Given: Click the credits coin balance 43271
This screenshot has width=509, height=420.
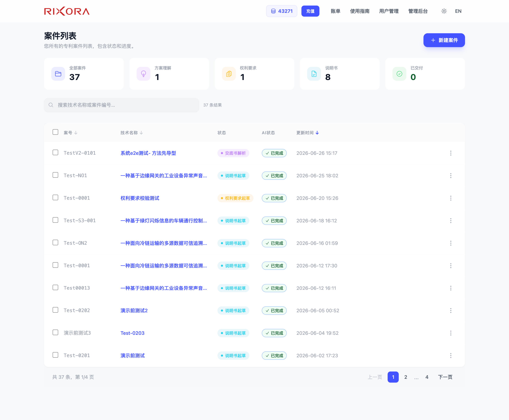Looking at the screenshot, I should tap(282, 11).
